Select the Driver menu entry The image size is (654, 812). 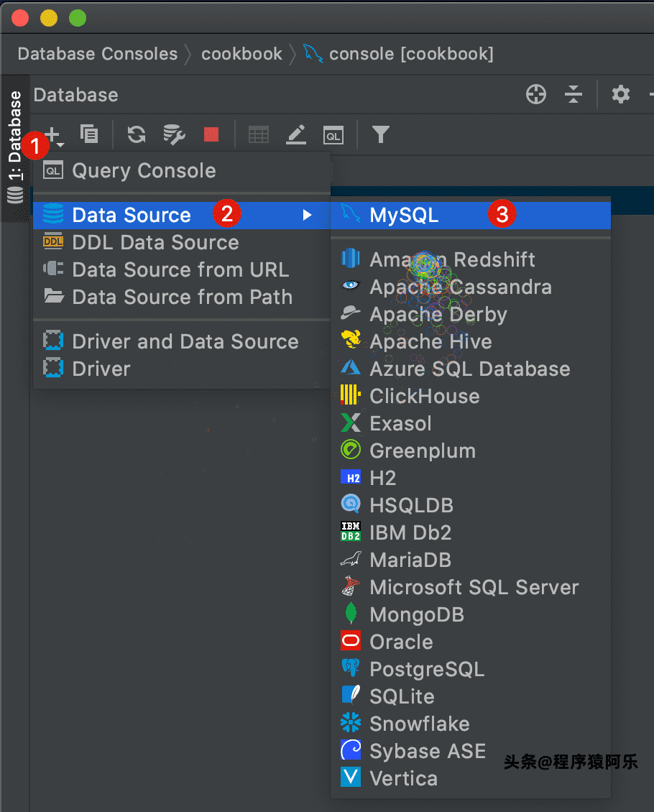pyautogui.click(x=181, y=369)
